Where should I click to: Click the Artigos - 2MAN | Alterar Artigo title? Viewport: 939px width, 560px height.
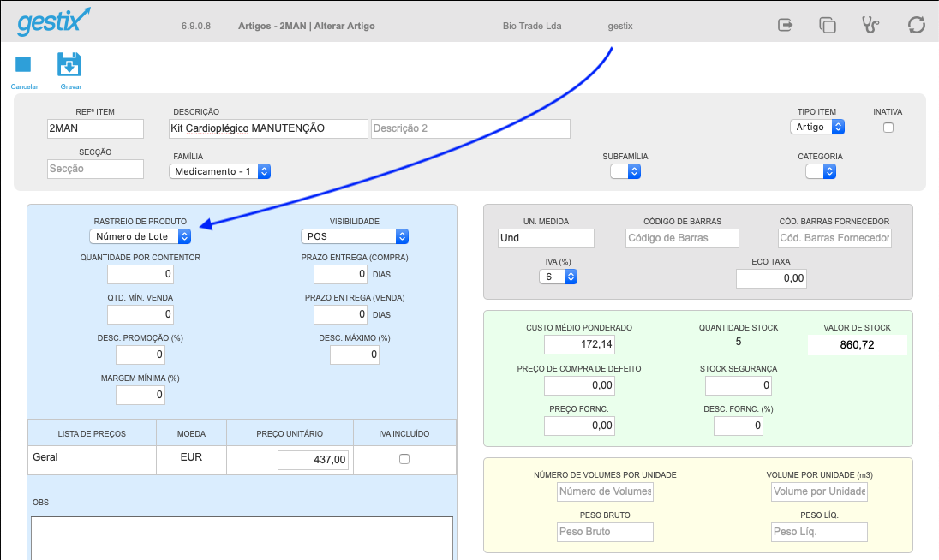[307, 26]
